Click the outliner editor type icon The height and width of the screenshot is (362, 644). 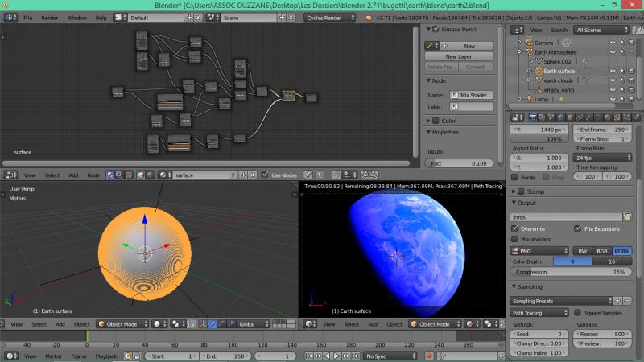(518, 30)
